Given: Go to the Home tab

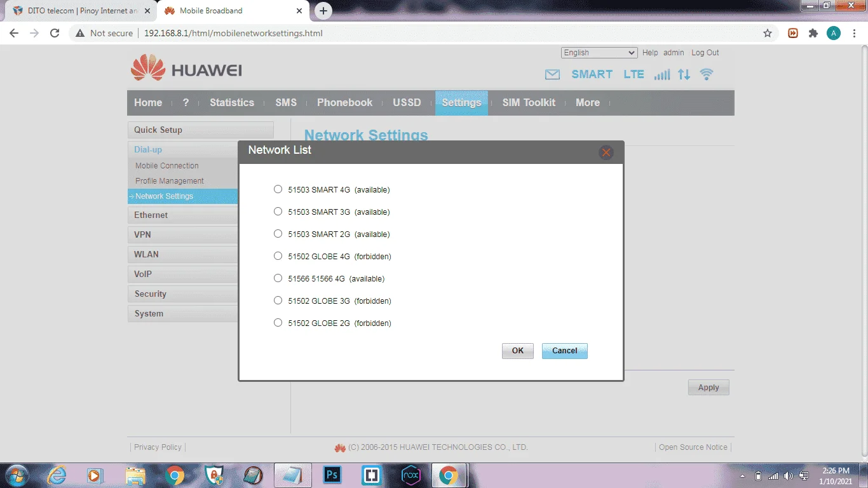Looking at the screenshot, I should [148, 103].
